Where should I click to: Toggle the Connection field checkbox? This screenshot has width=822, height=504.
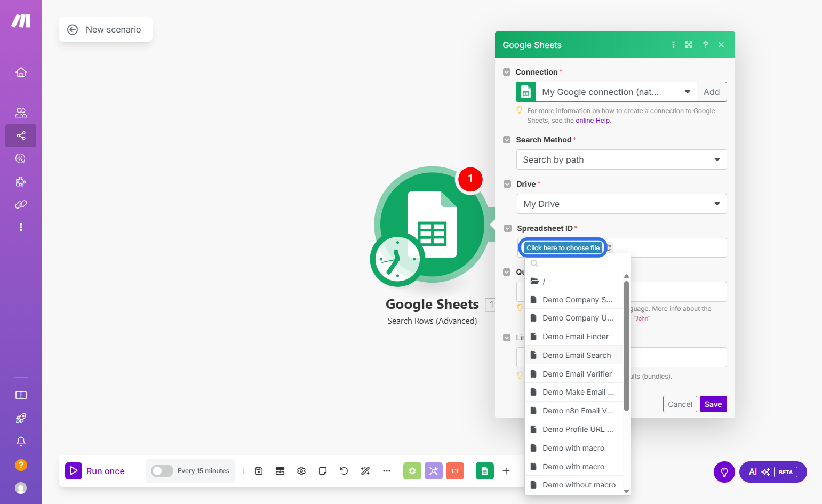(507, 72)
